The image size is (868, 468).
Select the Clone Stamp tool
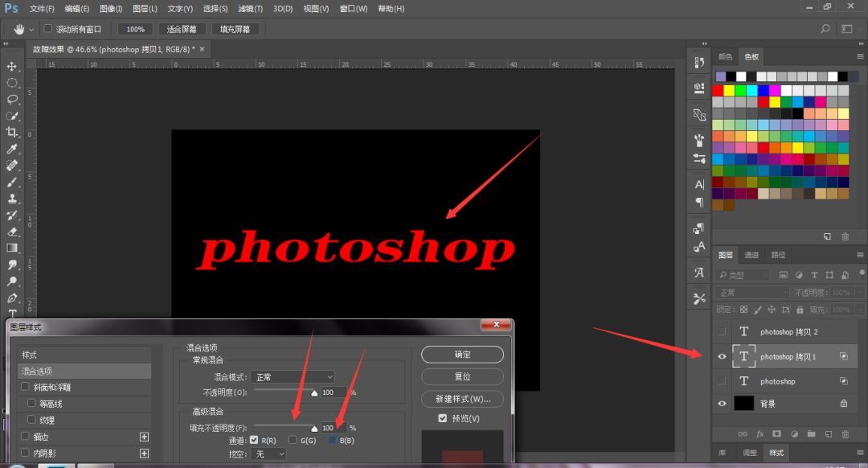click(11, 199)
